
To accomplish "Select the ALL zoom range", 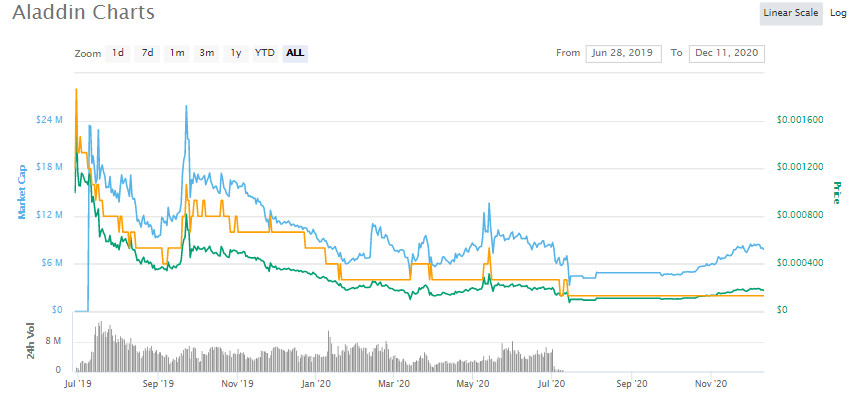I will (x=295, y=53).
